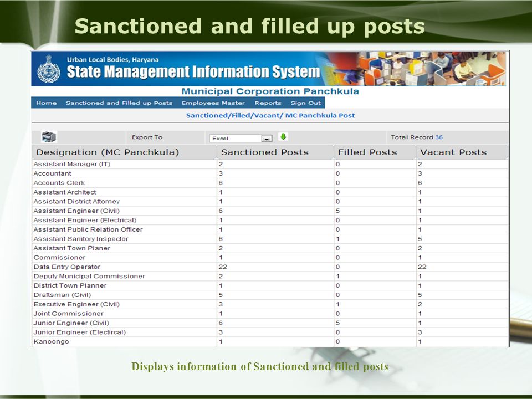Select the Assistant Engineer (Electrical) row
Image resolution: width=532 pixels, height=399 pixels.
pos(270,220)
